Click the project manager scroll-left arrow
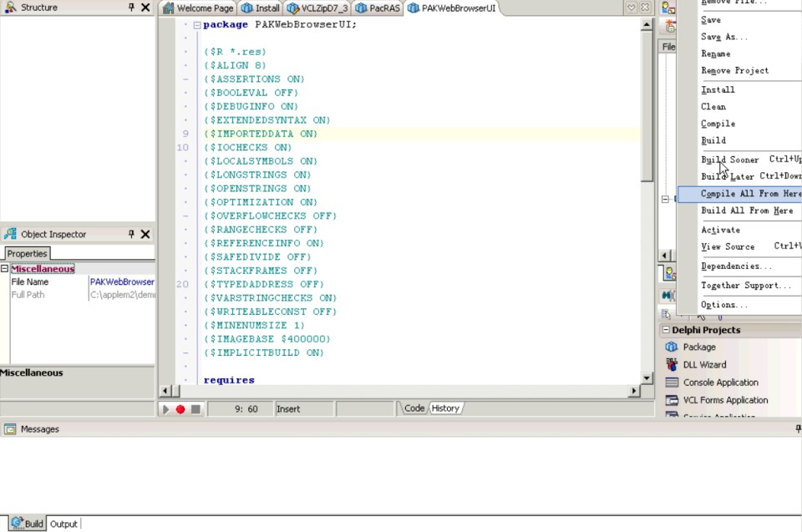Viewport: 802px width, 532px height. point(664,256)
